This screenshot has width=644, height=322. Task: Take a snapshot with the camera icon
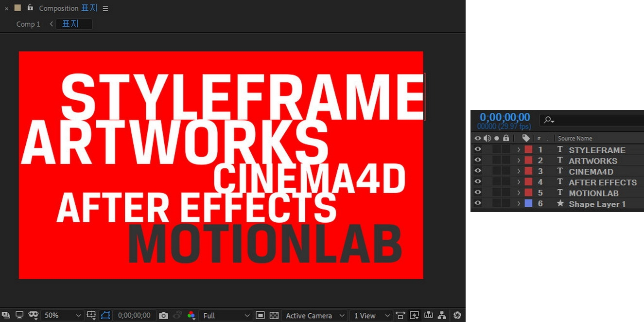coord(163,315)
